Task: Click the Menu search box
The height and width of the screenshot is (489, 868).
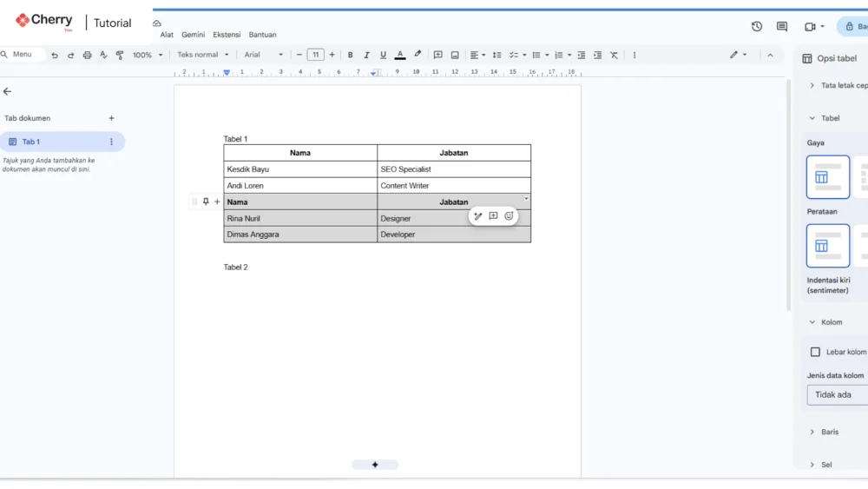Action: (23, 54)
